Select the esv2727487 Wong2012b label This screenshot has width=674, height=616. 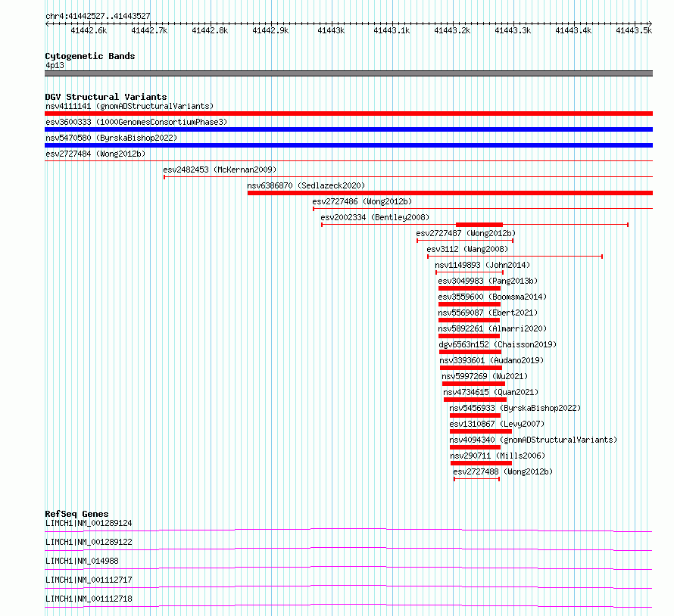pyautogui.click(x=466, y=233)
